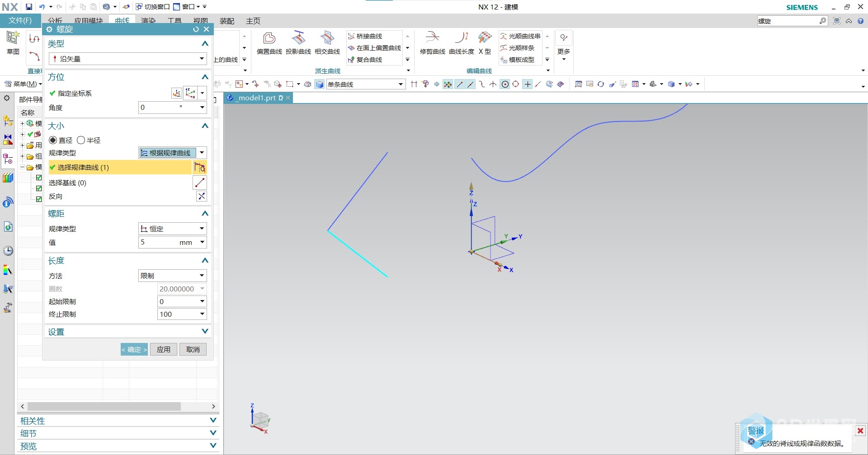Select the Diameter (直径) radio button
868x455 pixels.
pyautogui.click(x=53, y=140)
